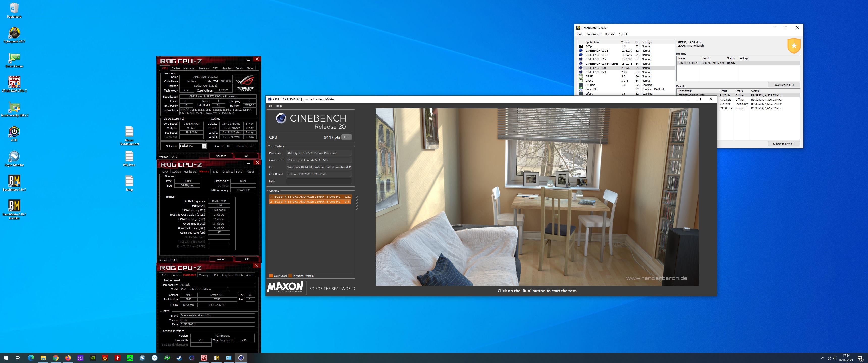
Task: Show hidden tray icons chevron
Action: [823, 358]
